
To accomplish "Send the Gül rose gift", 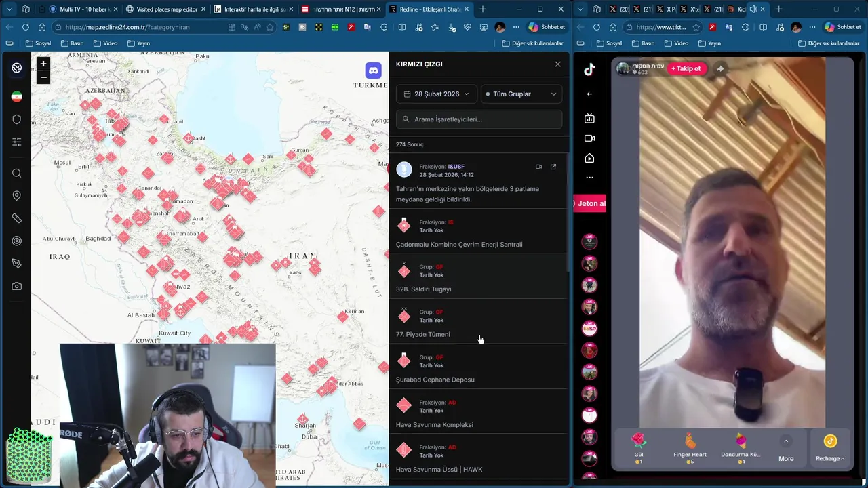I will (x=638, y=447).
